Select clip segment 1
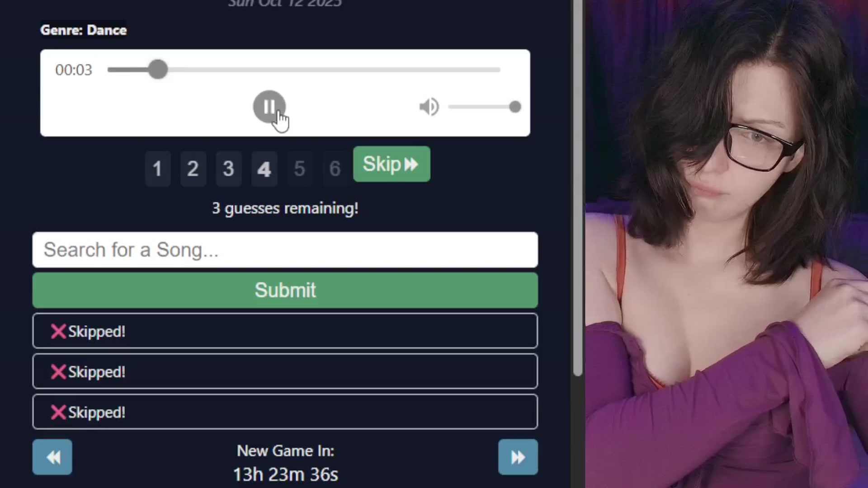 [x=157, y=169]
